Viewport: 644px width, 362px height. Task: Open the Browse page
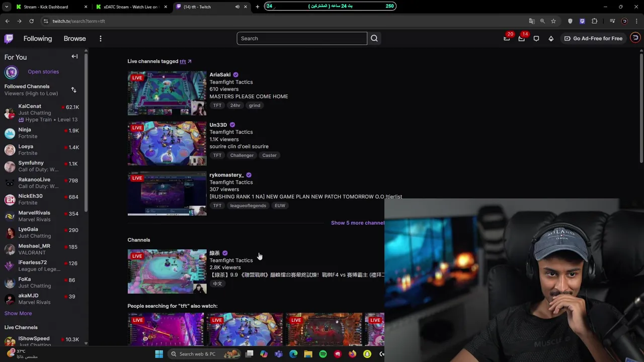click(x=75, y=39)
